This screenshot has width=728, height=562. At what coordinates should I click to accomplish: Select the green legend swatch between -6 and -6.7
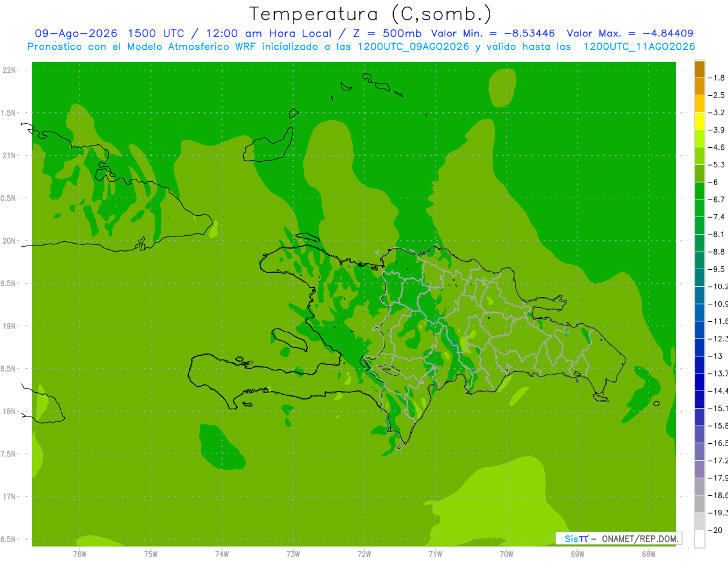click(699, 191)
